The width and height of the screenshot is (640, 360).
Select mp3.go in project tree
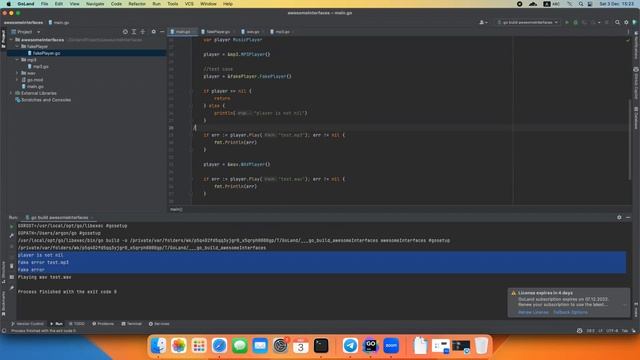[x=40, y=67]
